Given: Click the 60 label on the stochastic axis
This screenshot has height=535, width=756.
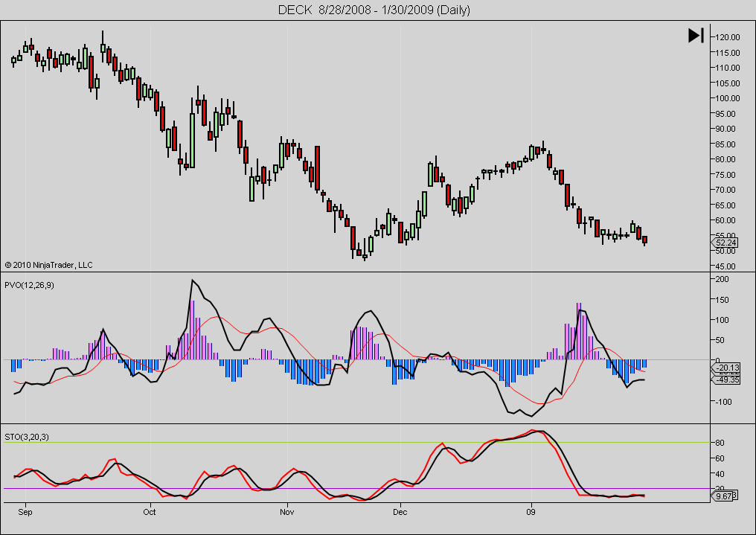Looking at the screenshot, I should click(720, 458).
